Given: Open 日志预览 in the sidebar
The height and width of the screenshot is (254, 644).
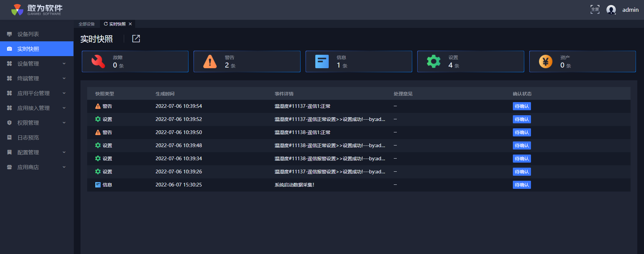Looking at the screenshot, I should click(37, 137).
